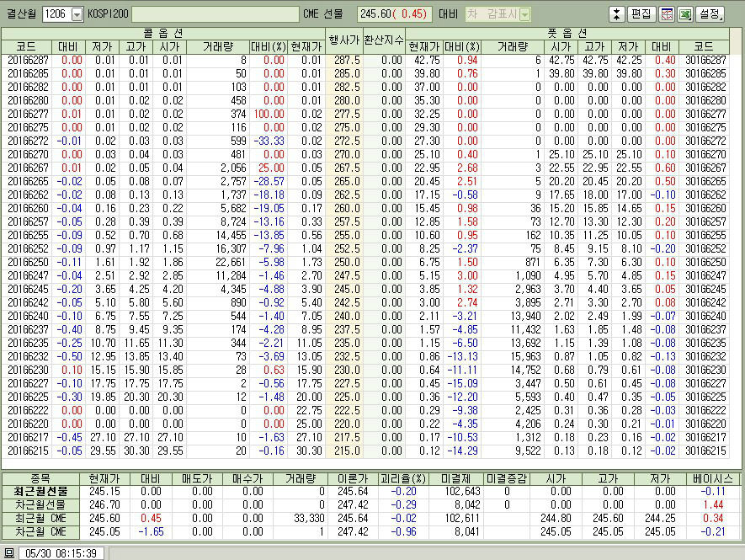Click the strike price 245.0 cell
This screenshot has width=745, height=560.
tap(343, 289)
